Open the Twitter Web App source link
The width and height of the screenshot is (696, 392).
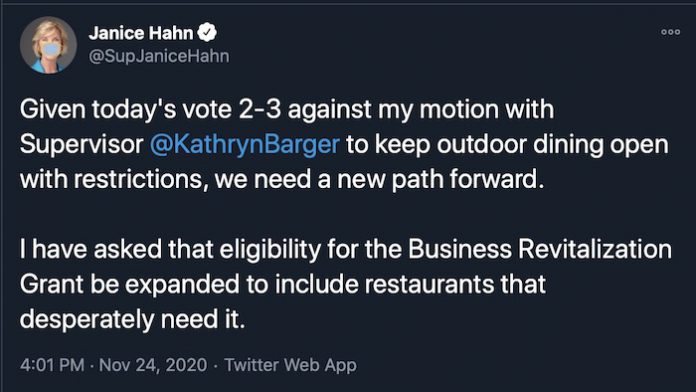[291, 365]
